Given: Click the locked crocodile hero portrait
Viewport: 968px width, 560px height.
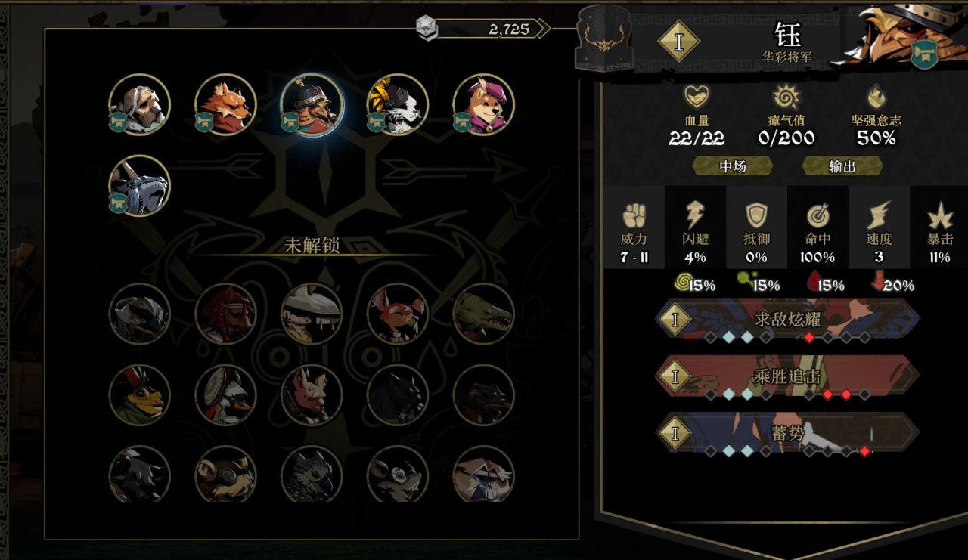Looking at the screenshot, I should pos(484,314).
